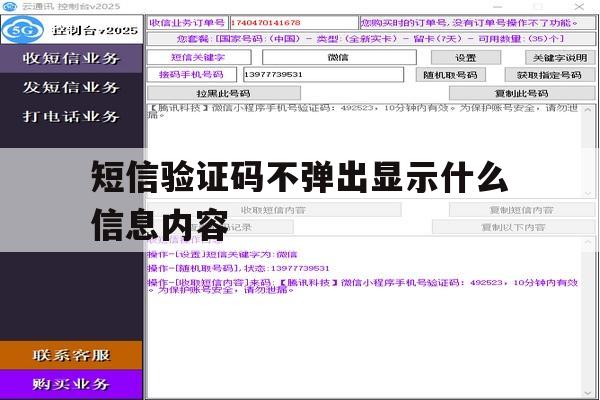Open the 收短信业务 menu
This screenshot has width=600, height=400.
[x=71, y=59]
